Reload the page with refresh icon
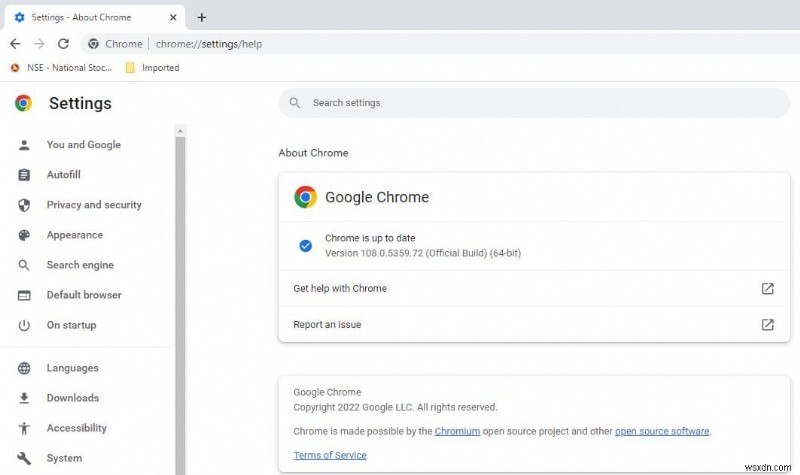 63,44
